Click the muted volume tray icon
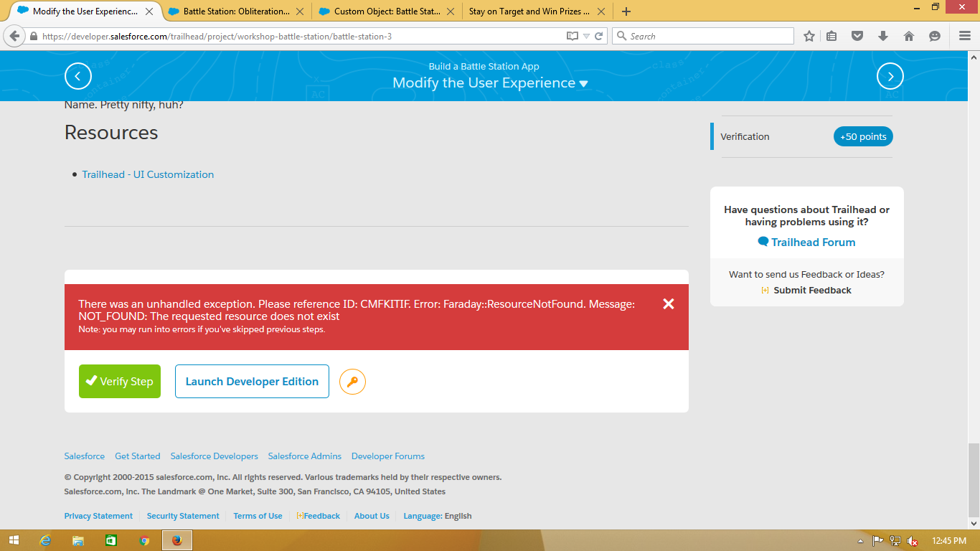980x551 pixels. (913, 540)
